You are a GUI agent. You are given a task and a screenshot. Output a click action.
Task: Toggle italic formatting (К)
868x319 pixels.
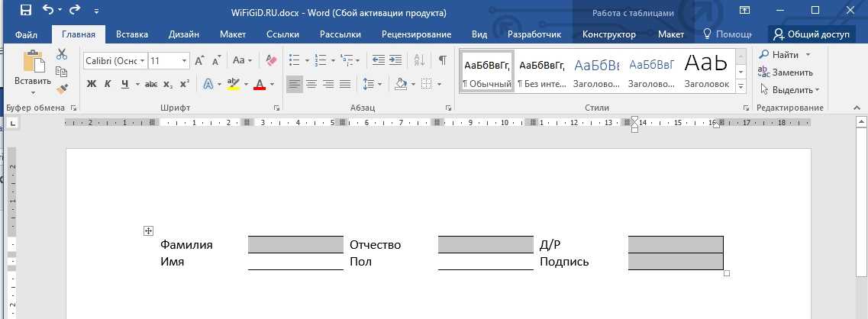pyautogui.click(x=108, y=84)
